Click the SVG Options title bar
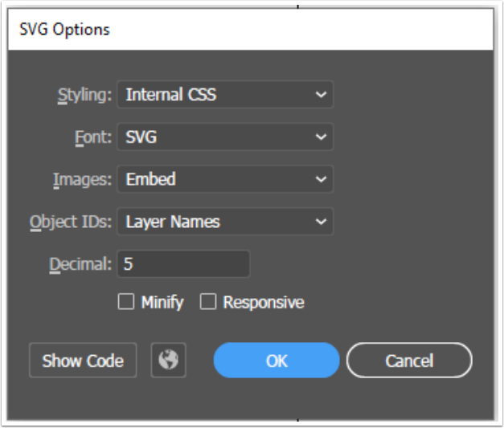This screenshot has height=428, width=504. [x=251, y=29]
